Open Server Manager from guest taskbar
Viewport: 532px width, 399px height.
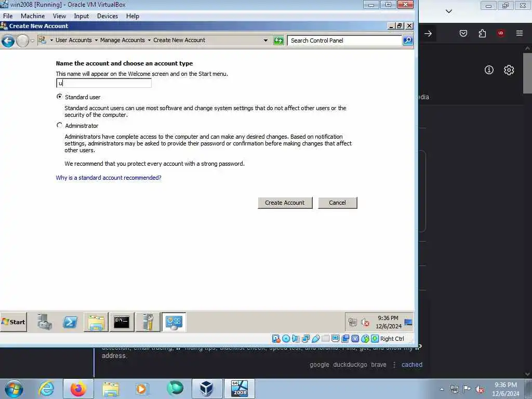point(45,322)
